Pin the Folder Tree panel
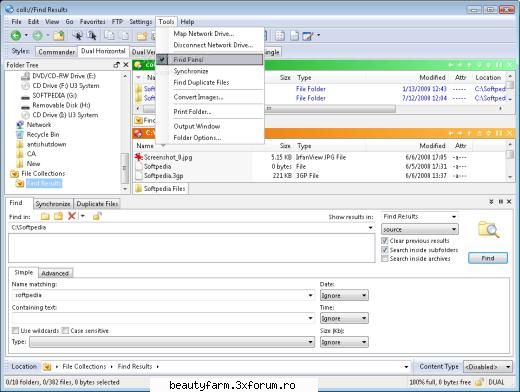The image size is (520, 392). click(x=116, y=65)
